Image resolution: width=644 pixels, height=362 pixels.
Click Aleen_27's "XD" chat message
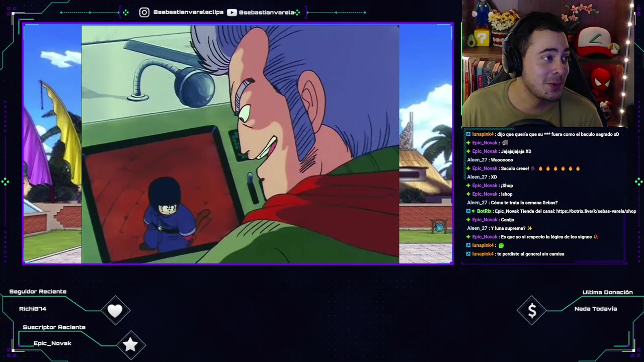(x=494, y=177)
